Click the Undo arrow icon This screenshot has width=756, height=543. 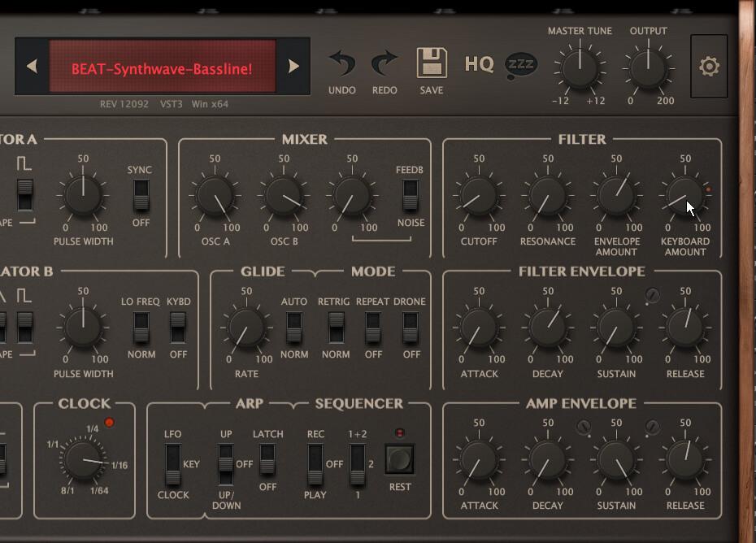coord(341,61)
